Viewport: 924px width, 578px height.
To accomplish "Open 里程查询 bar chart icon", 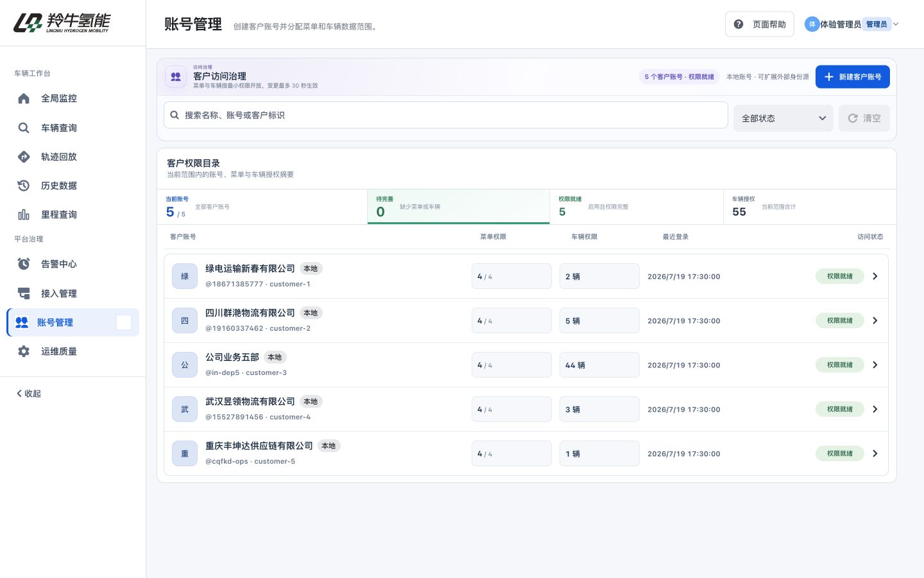I will pyautogui.click(x=24, y=215).
